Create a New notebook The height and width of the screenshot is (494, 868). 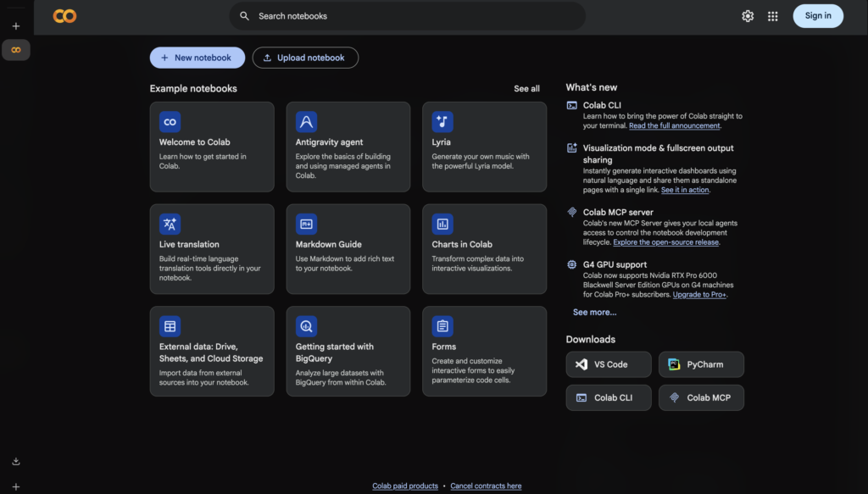tap(197, 58)
